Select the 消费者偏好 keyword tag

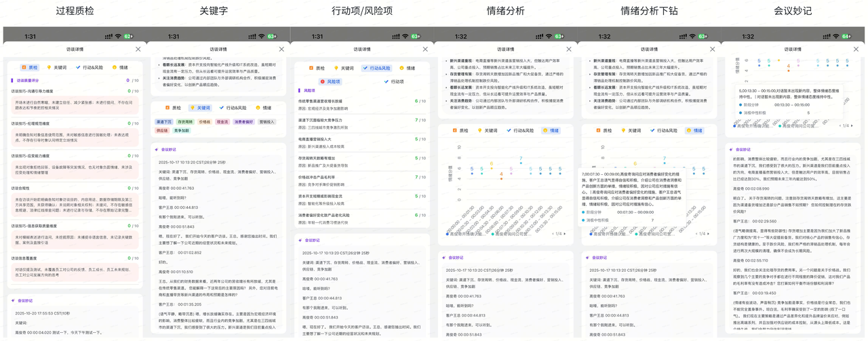[243, 122]
